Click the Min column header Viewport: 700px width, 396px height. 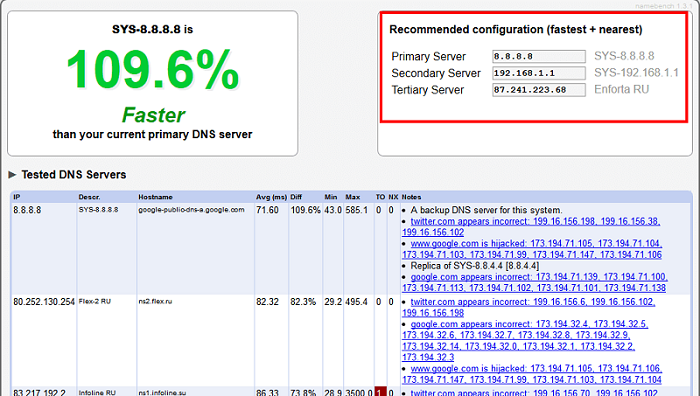[331, 197]
